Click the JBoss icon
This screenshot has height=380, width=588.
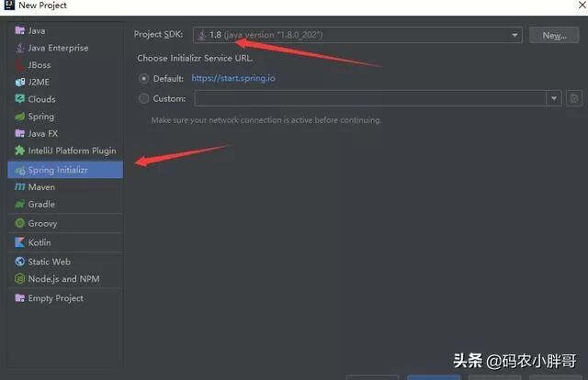19,65
